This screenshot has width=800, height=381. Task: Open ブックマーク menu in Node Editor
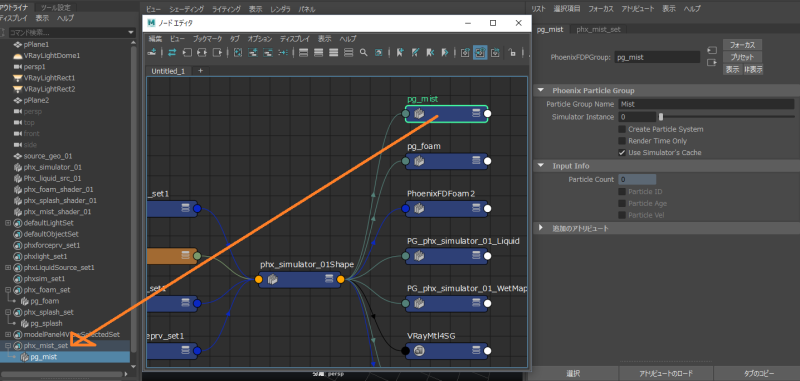coord(207,39)
